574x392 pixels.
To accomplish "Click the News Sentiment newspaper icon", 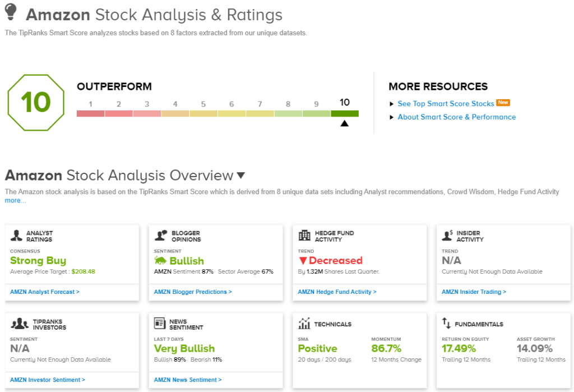I will click(x=160, y=324).
